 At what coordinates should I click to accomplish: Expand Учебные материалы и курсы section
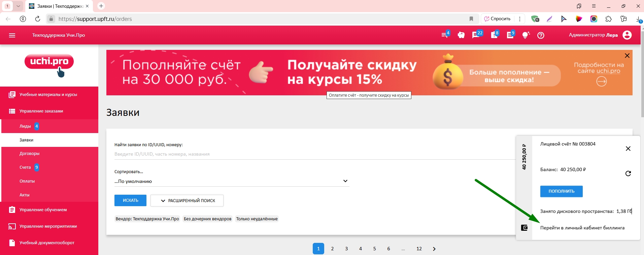pos(49,95)
